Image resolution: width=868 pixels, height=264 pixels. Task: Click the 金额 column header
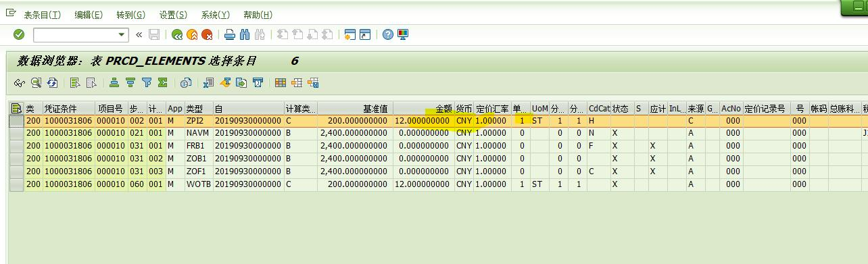click(x=423, y=108)
